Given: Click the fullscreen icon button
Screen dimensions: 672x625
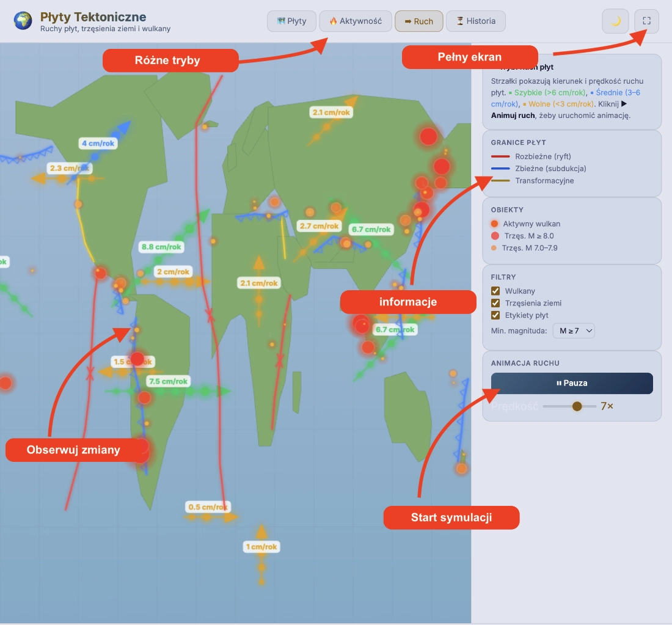Looking at the screenshot, I should coord(646,21).
